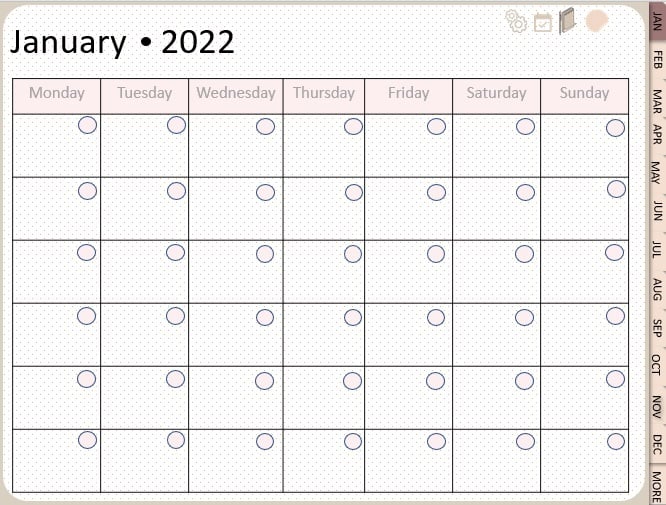Tap third-row Wednesday date circle

click(x=265, y=254)
